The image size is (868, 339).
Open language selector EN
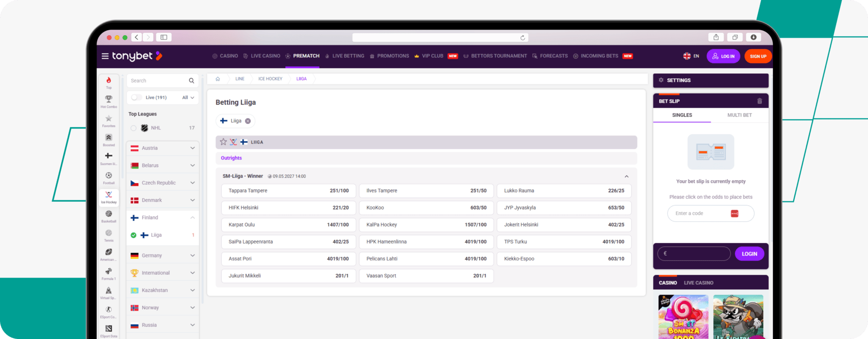point(691,56)
